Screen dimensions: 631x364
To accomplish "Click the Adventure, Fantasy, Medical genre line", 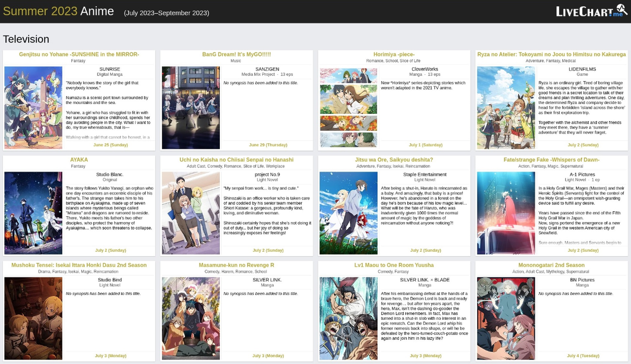I will click(x=551, y=61).
